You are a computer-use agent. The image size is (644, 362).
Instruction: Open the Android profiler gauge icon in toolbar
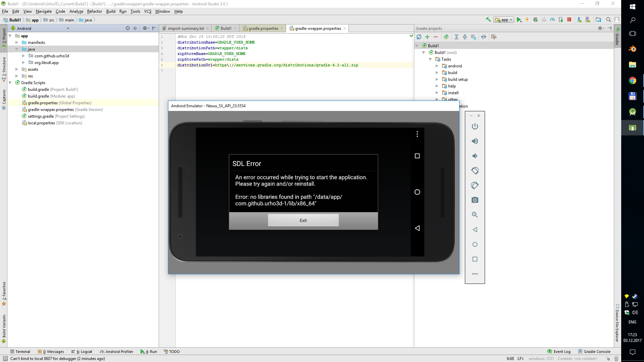pos(552,20)
